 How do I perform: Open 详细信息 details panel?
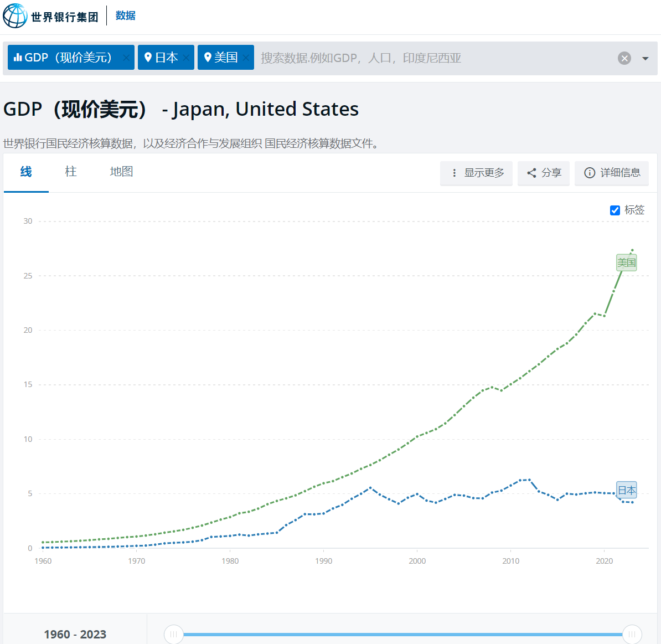point(612,173)
